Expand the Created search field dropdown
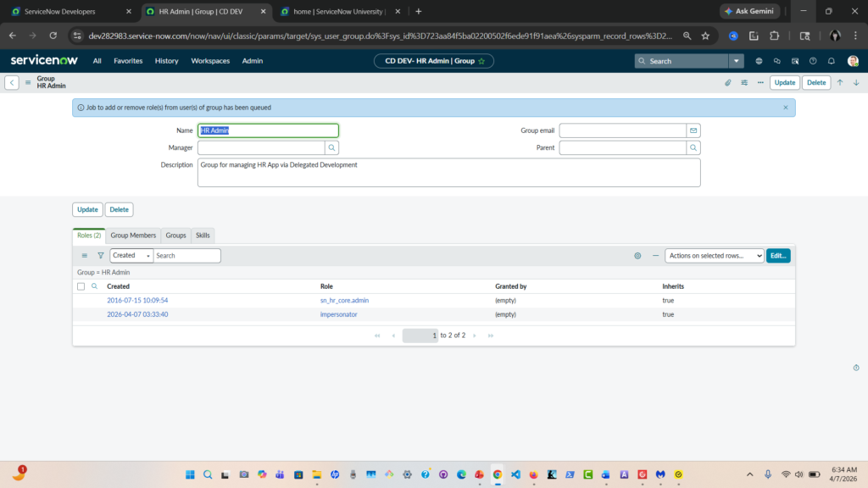This screenshot has height=488, width=868. point(131,255)
